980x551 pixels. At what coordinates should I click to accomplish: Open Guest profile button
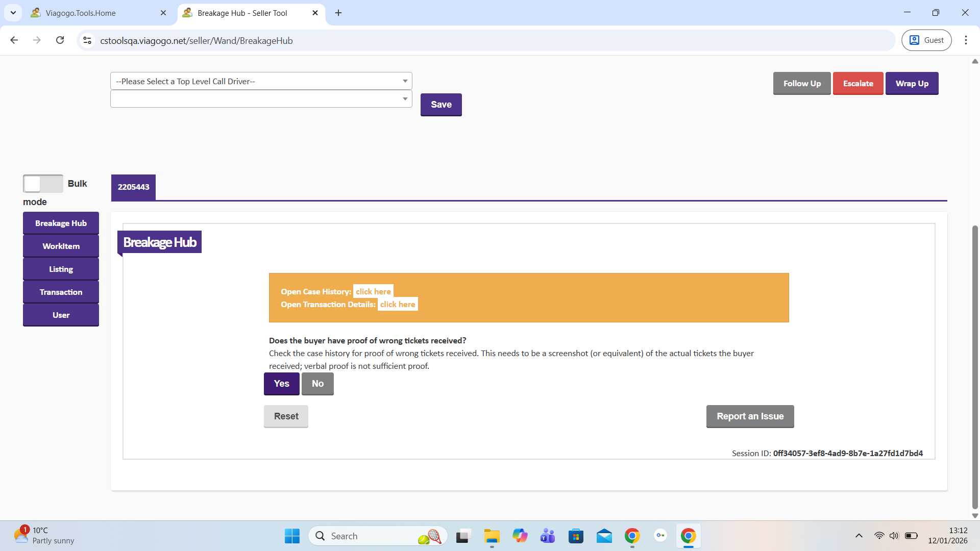[x=926, y=40]
